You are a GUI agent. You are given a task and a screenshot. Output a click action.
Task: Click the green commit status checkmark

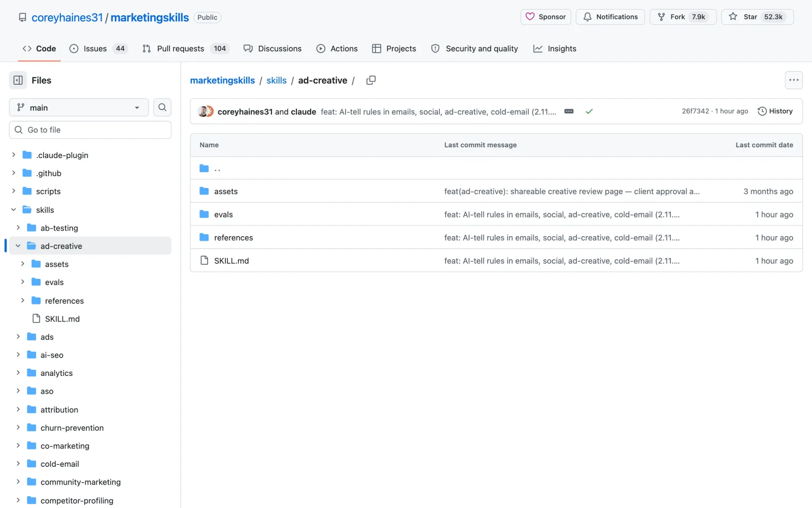tap(589, 111)
